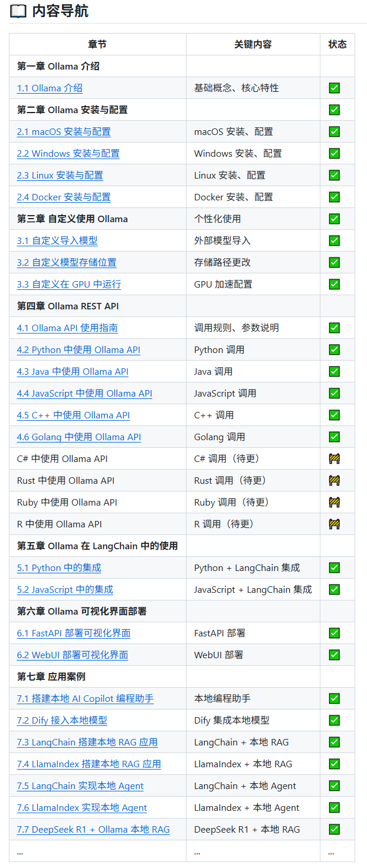Click the construction icon in R 中使用 Ollama API row
Image resolution: width=367 pixels, height=868 pixels.
[334, 524]
